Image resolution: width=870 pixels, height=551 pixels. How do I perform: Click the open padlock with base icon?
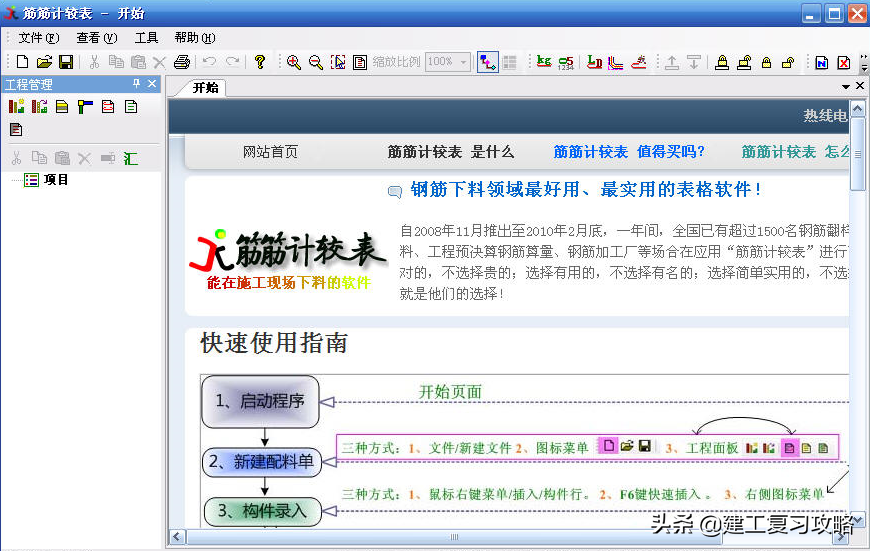tap(744, 62)
